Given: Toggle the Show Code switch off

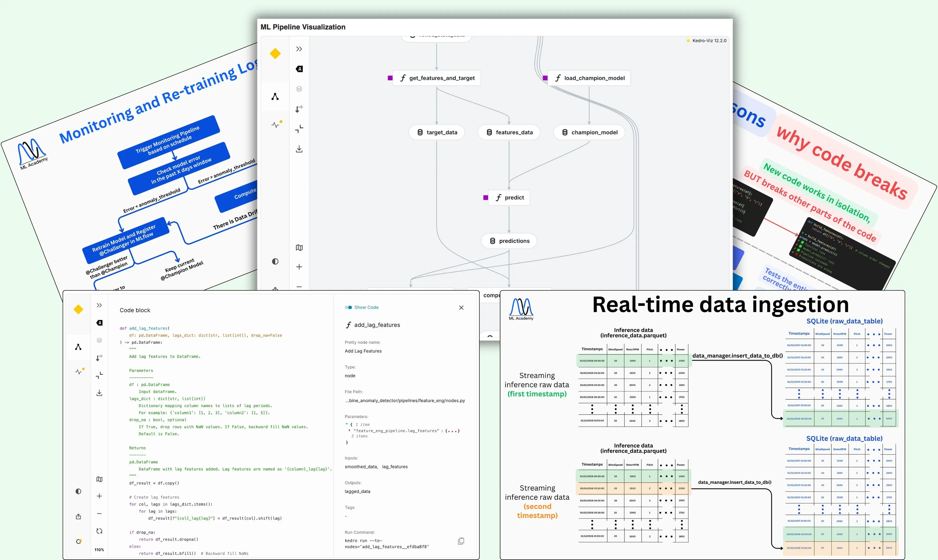Looking at the screenshot, I should coord(349,307).
